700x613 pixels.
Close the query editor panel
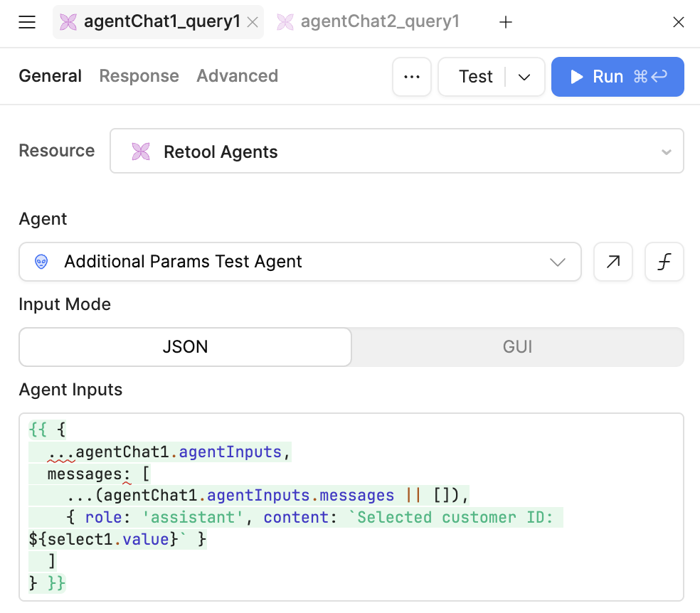(x=678, y=23)
